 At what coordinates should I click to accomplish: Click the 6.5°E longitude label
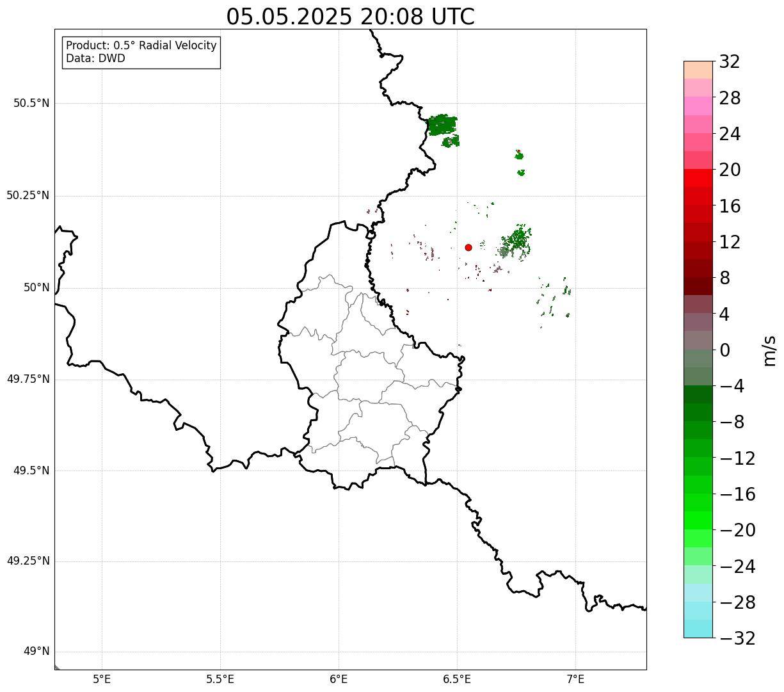coord(457,679)
